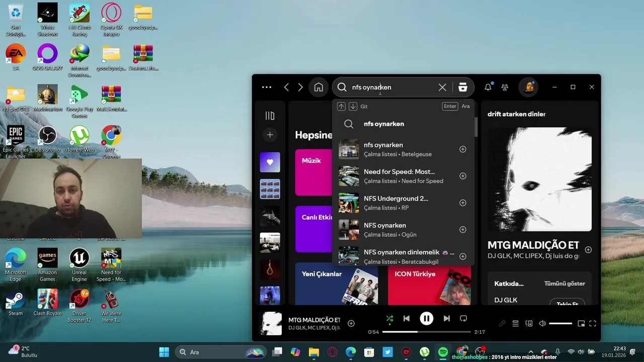Image resolution: width=644 pixels, height=362 pixels.
Task: Open the Spotify three-dot menu
Action: [267, 87]
